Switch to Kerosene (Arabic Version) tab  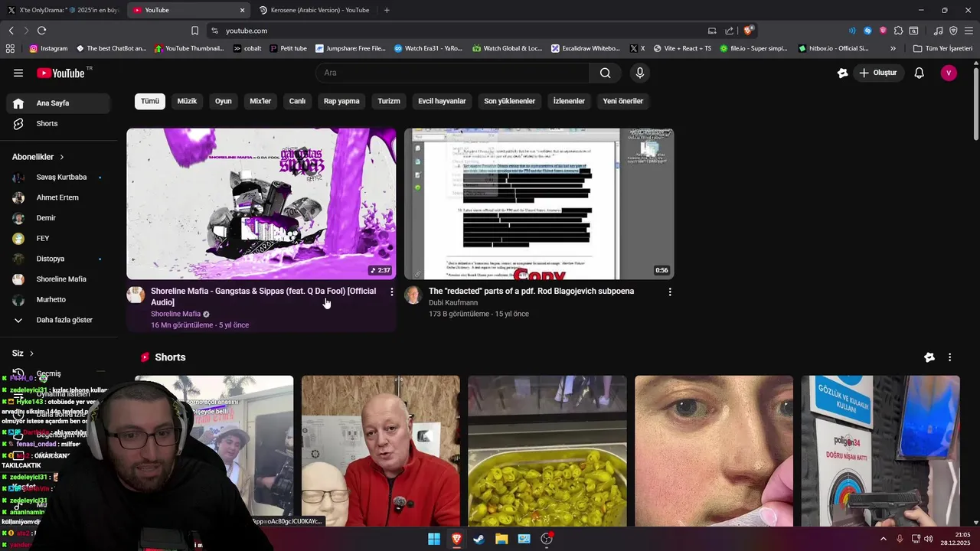click(314, 10)
